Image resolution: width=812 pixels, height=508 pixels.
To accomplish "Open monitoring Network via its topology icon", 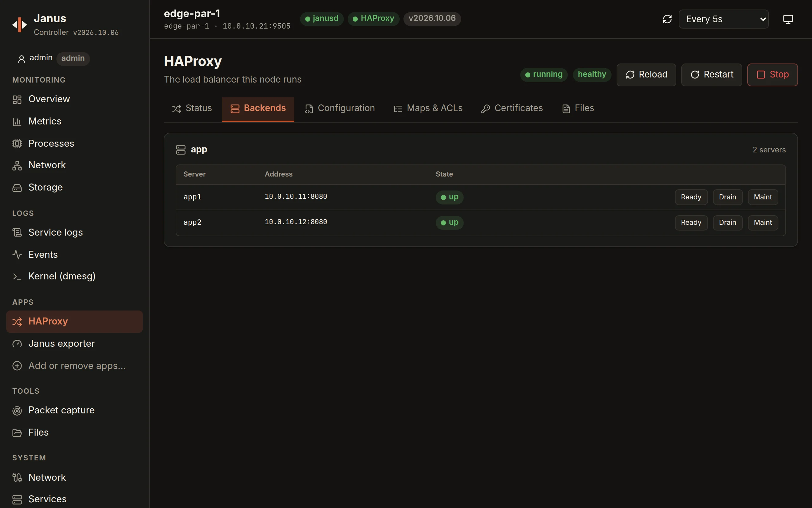I will click(x=17, y=165).
